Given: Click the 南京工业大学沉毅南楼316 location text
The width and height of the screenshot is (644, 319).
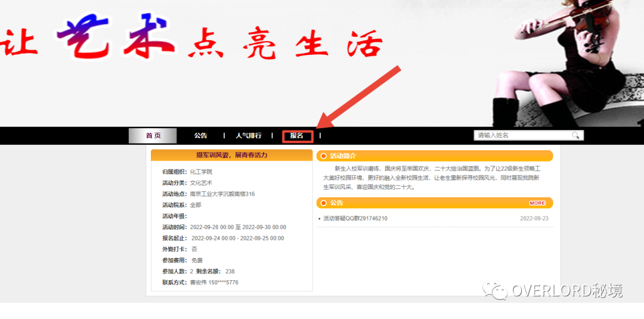Looking at the screenshot, I should 222,194.
